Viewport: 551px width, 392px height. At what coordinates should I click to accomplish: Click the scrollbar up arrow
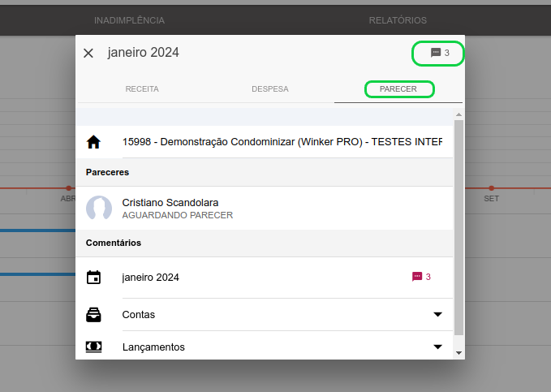(x=458, y=114)
